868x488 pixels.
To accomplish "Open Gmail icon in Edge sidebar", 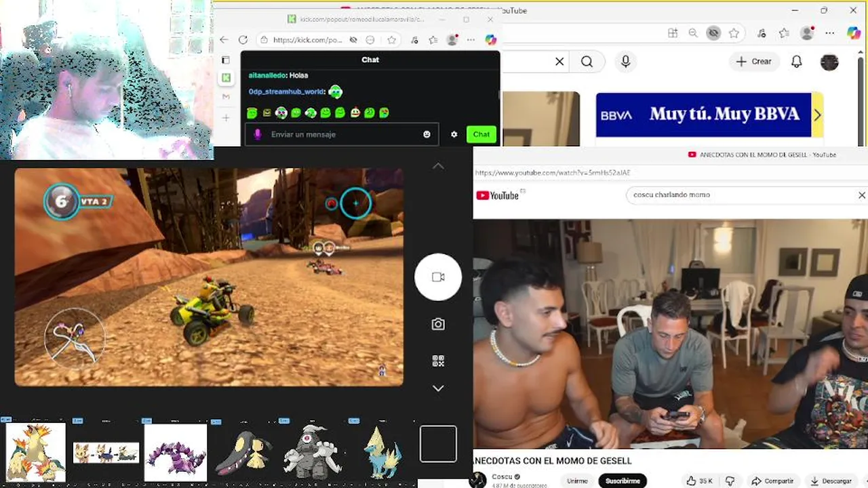I will click(226, 98).
